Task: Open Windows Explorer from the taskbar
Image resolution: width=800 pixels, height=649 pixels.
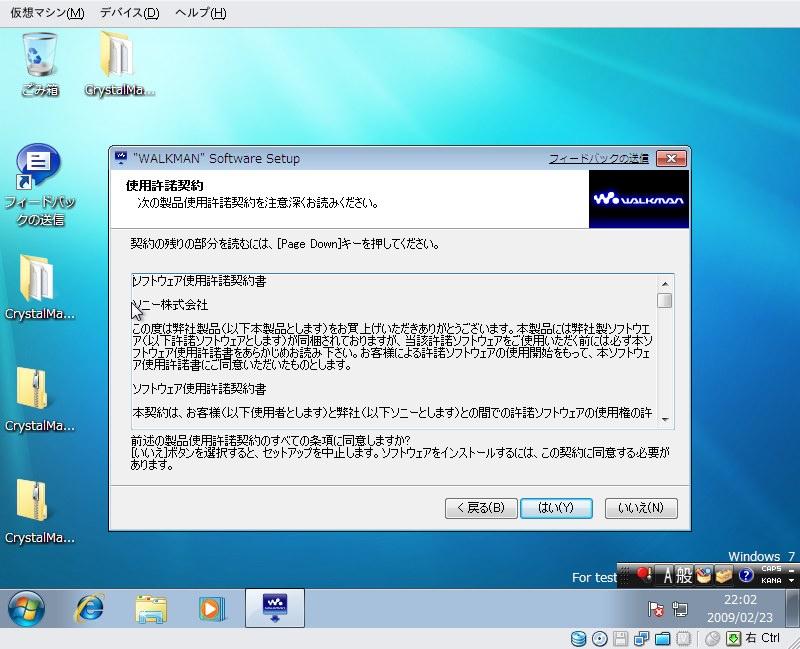Action: point(151,608)
